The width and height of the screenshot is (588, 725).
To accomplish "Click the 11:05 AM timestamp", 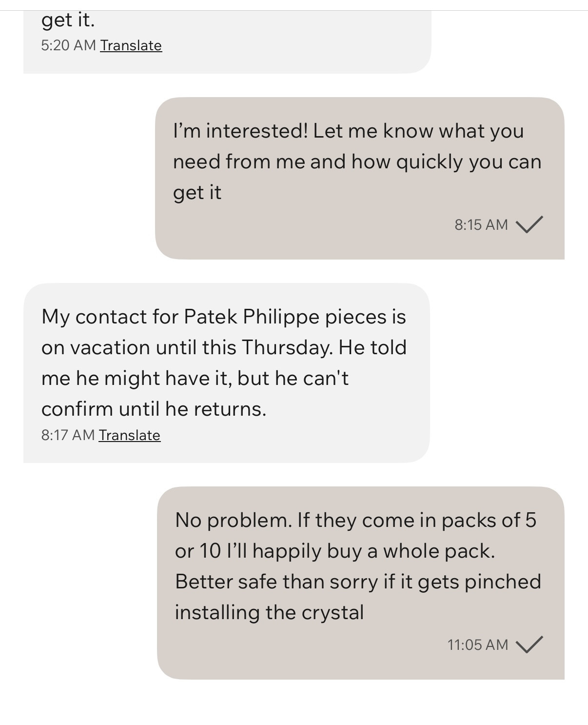I will [x=478, y=644].
